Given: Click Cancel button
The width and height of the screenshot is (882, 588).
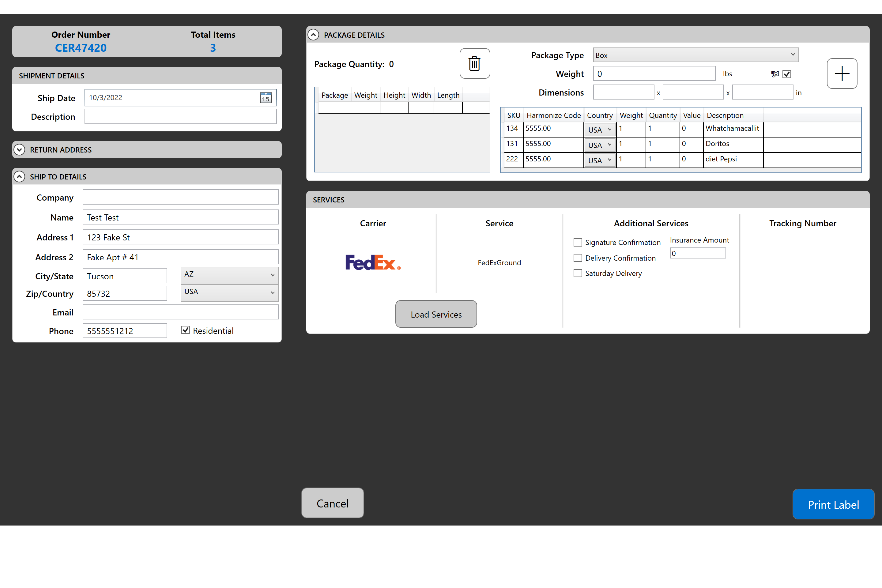Looking at the screenshot, I should click(332, 503).
